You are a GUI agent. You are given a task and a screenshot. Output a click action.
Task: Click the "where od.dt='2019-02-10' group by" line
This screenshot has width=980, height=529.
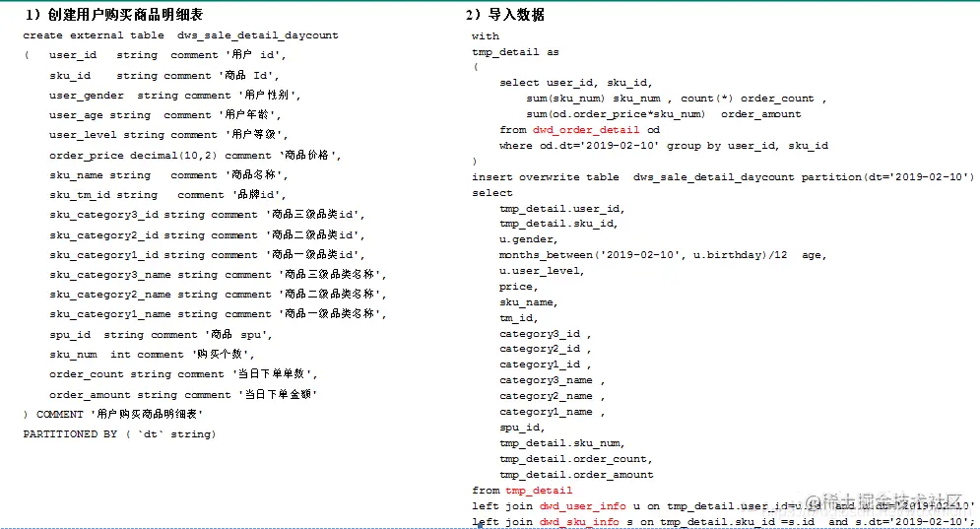(664, 146)
